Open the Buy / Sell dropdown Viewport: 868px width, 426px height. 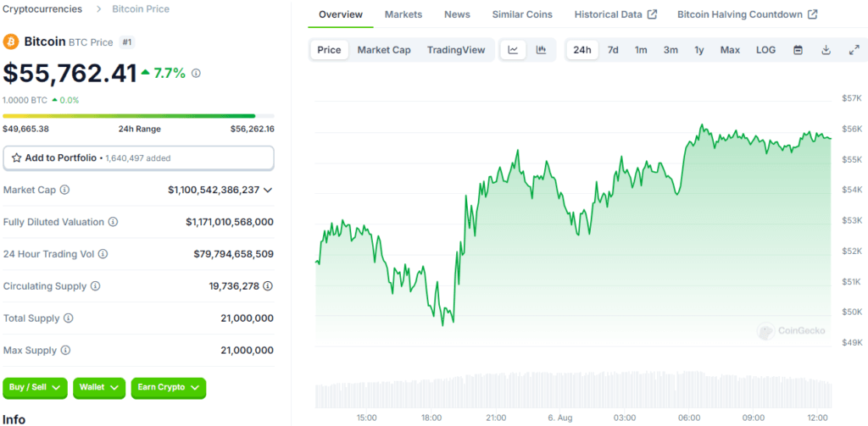pyautogui.click(x=35, y=387)
